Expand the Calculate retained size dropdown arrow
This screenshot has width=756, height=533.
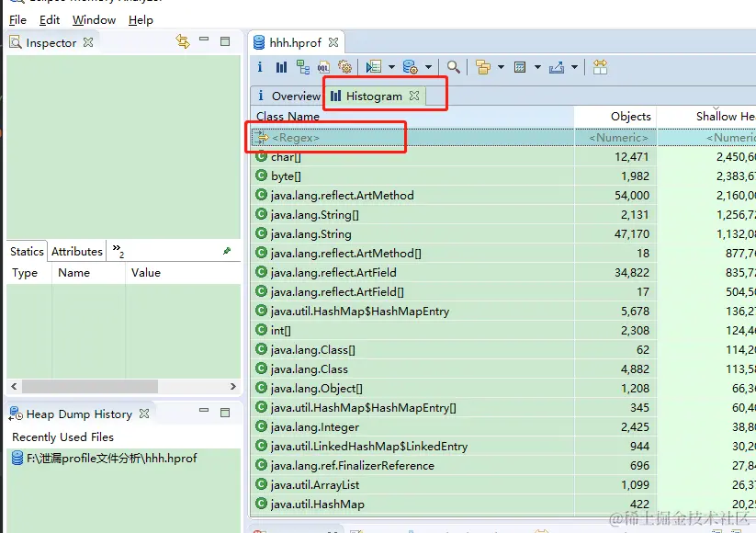click(x=537, y=67)
